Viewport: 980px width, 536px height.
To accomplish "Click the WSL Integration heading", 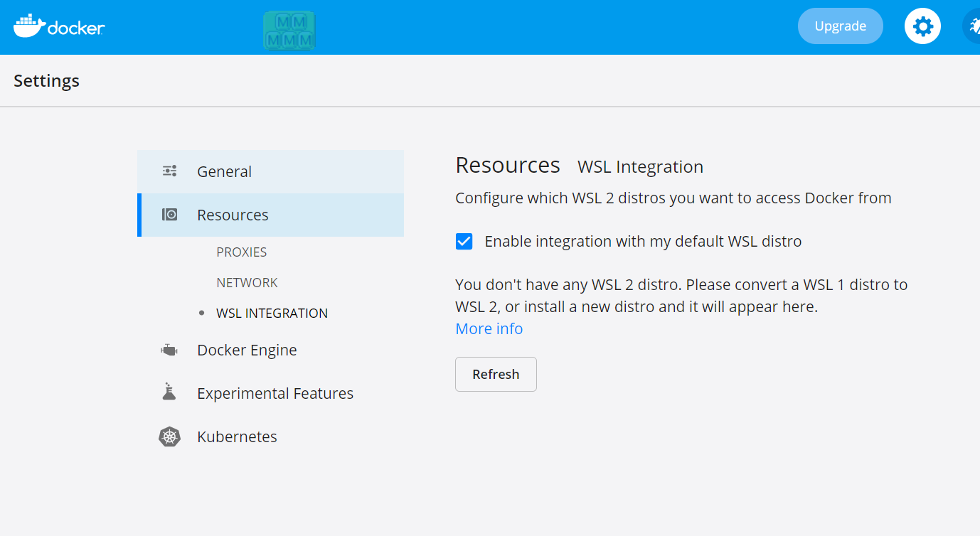I will (640, 167).
